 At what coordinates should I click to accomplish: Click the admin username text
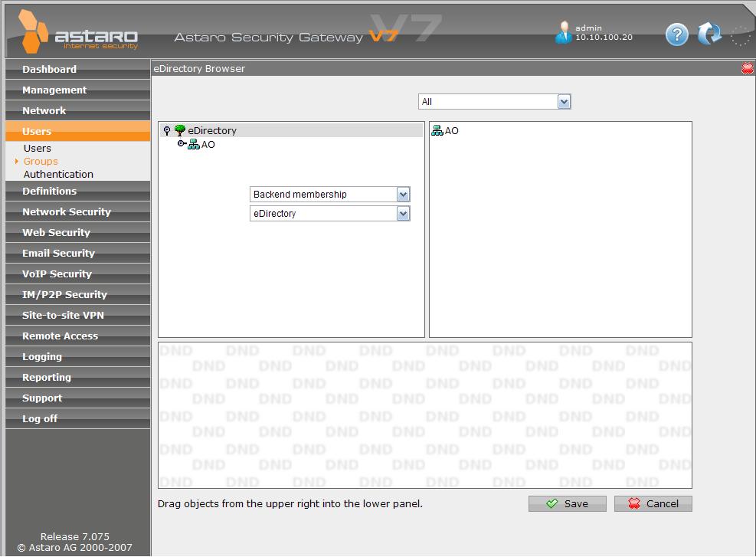(589, 28)
